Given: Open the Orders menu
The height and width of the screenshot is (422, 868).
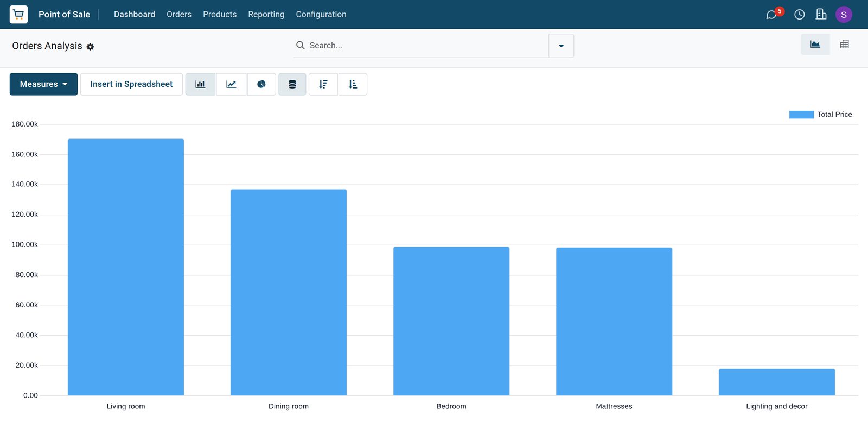Looking at the screenshot, I should [179, 14].
